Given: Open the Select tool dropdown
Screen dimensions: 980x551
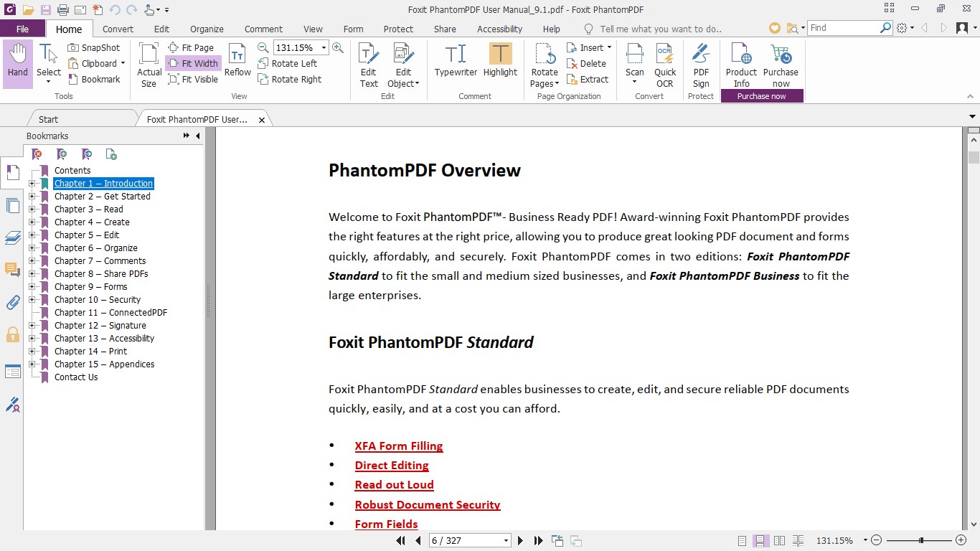Looking at the screenshot, I should click(x=49, y=82).
